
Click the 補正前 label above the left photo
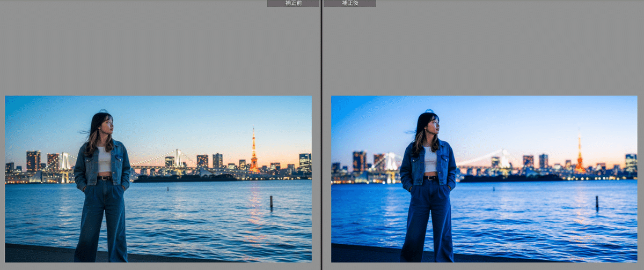click(293, 3)
